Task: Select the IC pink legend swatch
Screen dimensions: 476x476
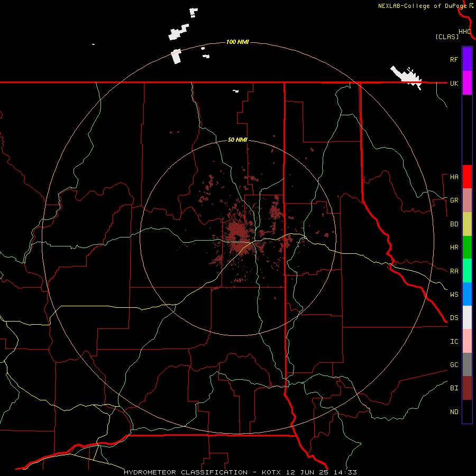Action: pos(467,341)
